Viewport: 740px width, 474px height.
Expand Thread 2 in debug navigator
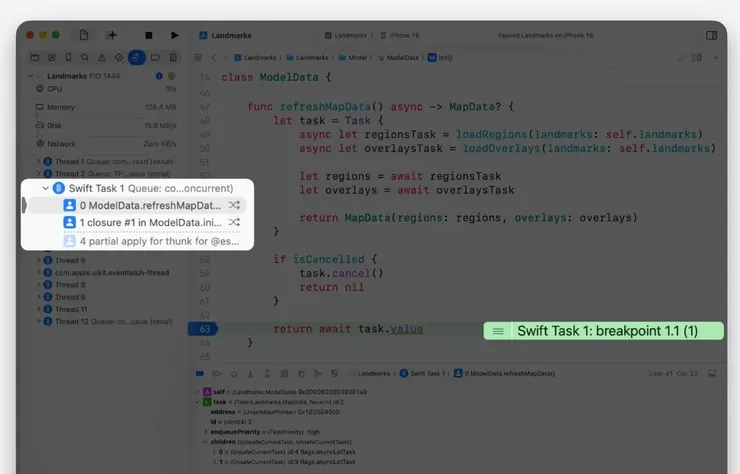pyautogui.click(x=39, y=174)
